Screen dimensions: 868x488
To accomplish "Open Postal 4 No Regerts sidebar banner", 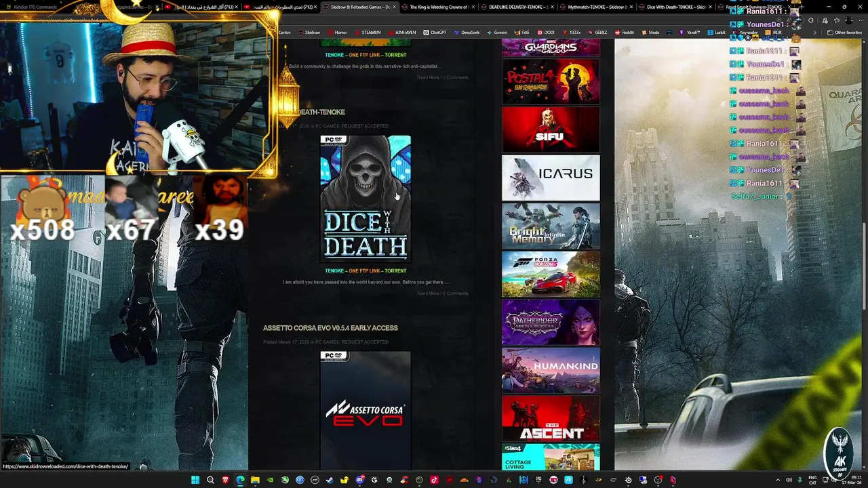I will click(551, 81).
